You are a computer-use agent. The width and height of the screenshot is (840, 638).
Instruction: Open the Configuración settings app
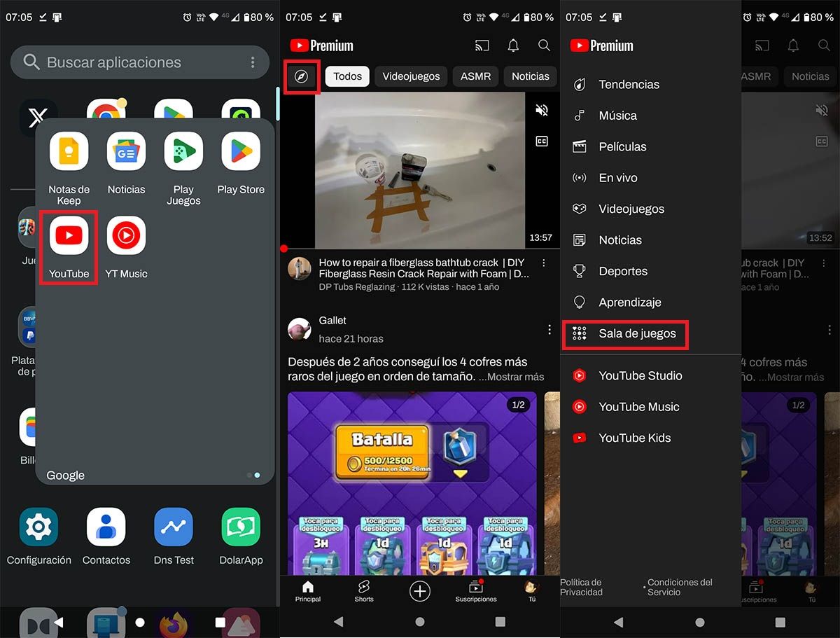[39, 536]
